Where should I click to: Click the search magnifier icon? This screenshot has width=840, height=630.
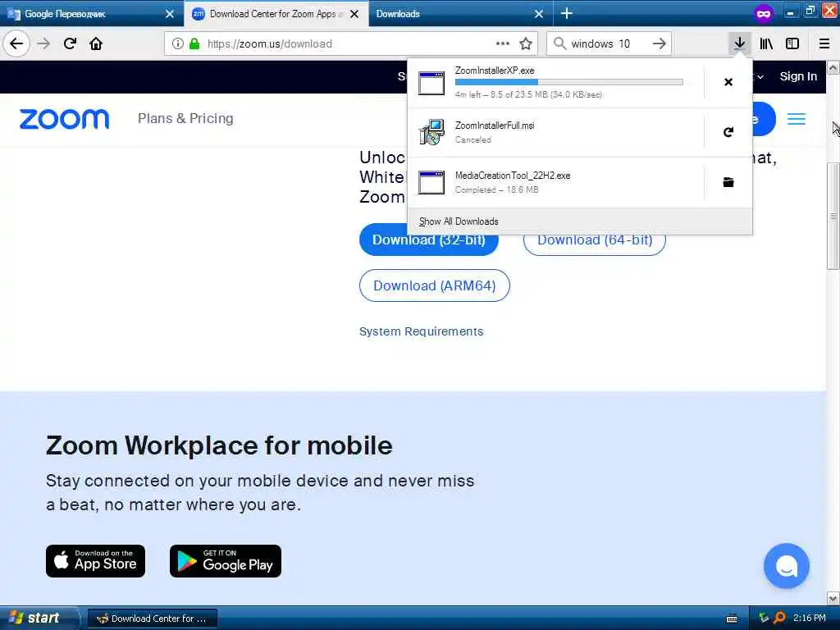(x=559, y=43)
